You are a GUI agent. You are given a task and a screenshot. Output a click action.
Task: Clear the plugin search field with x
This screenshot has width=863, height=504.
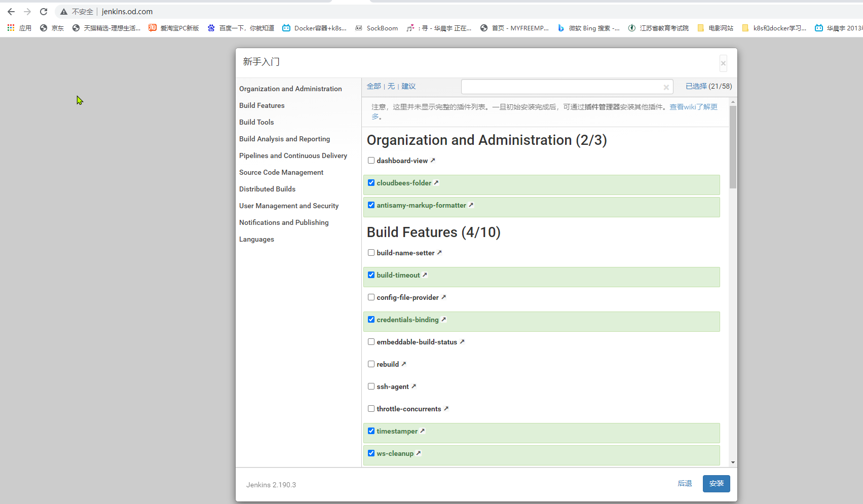click(x=666, y=87)
